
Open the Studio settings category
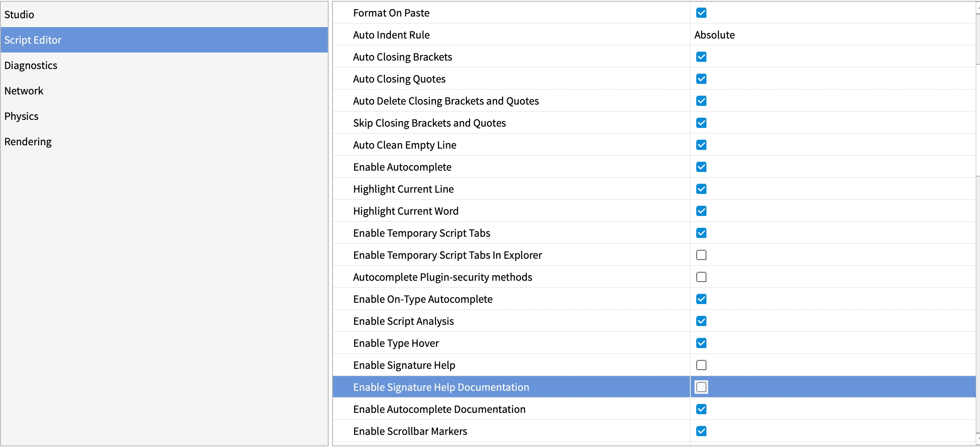[x=19, y=14]
